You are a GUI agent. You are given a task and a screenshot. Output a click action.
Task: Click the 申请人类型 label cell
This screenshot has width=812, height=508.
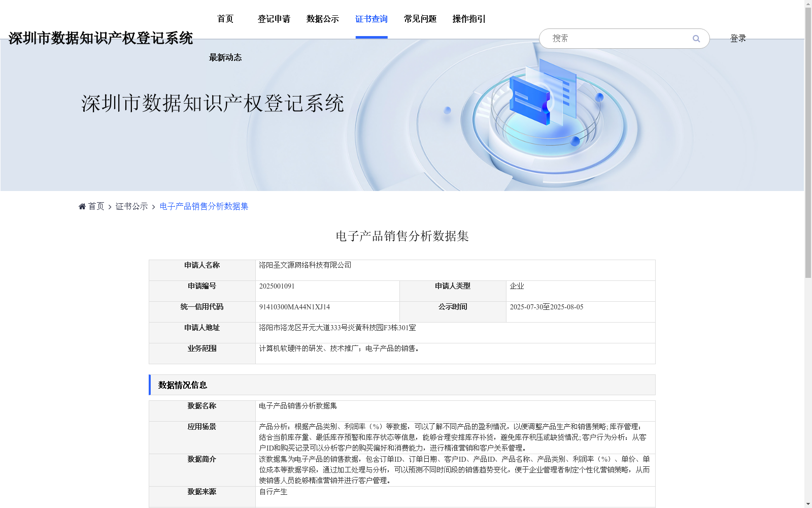[x=453, y=291]
